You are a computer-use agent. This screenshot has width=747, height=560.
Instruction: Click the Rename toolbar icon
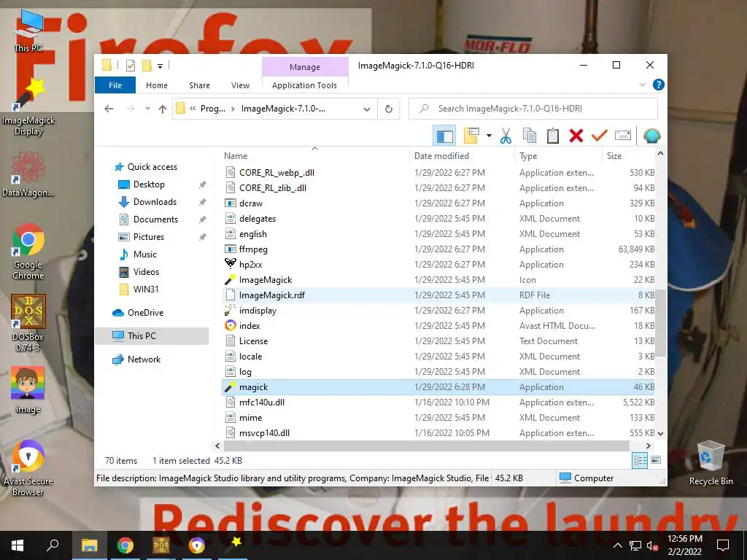[623, 136]
